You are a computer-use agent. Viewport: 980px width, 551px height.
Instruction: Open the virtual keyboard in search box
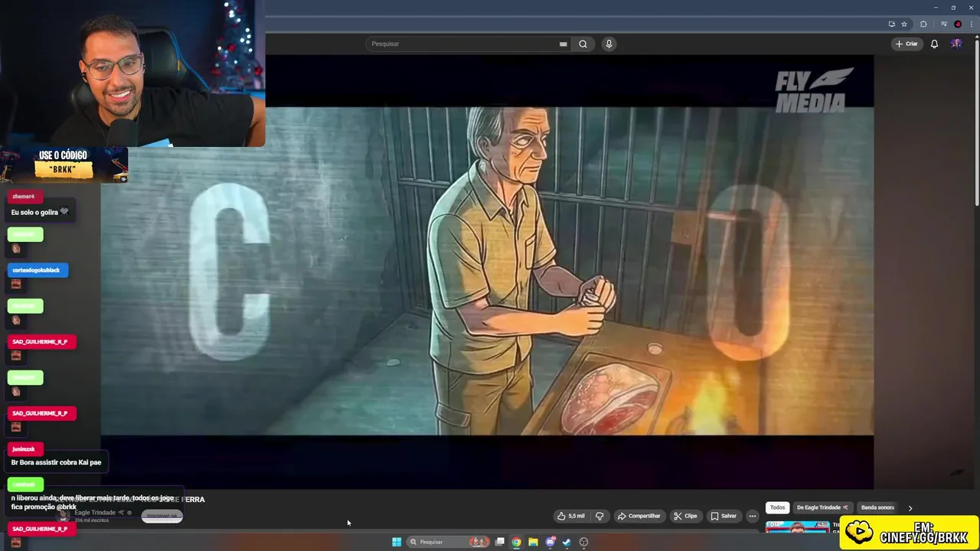[563, 44]
